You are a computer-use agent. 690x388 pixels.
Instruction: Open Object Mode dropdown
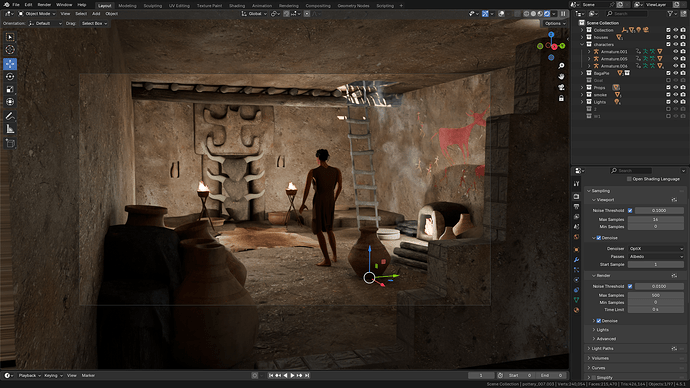pyautogui.click(x=37, y=14)
